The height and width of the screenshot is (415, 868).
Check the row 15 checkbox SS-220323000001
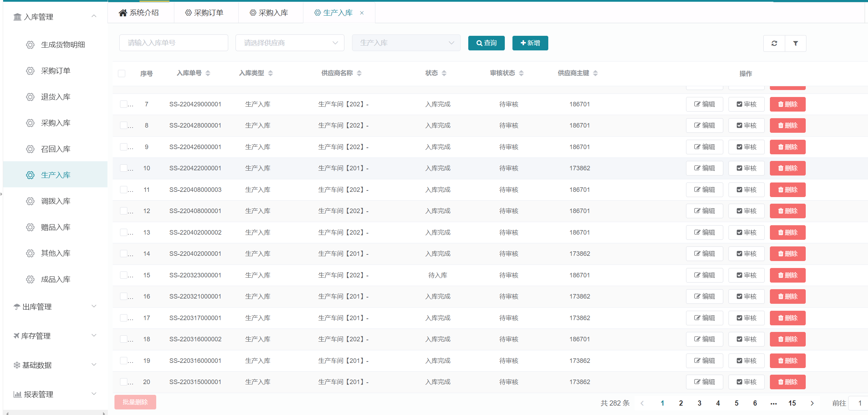(x=124, y=275)
